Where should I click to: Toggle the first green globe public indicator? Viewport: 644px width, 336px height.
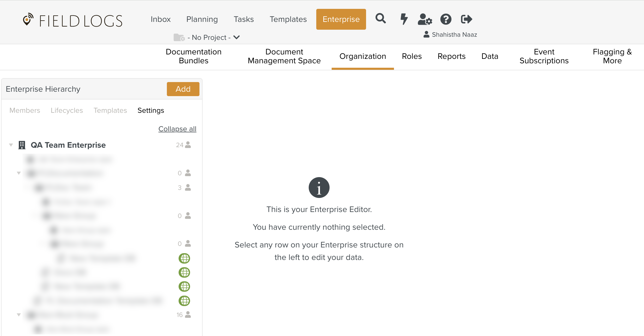tap(184, 258)
